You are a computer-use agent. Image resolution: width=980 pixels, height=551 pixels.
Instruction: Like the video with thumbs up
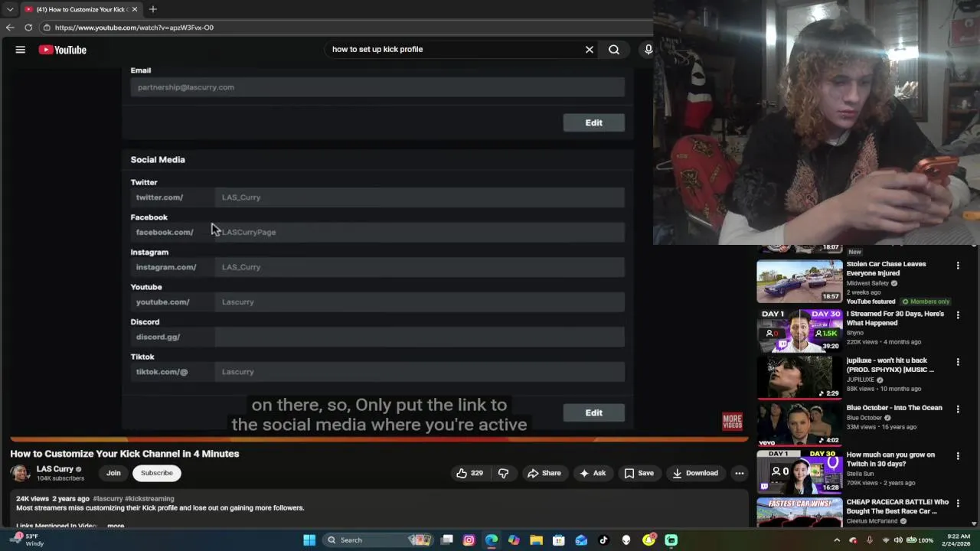(469, 473)
